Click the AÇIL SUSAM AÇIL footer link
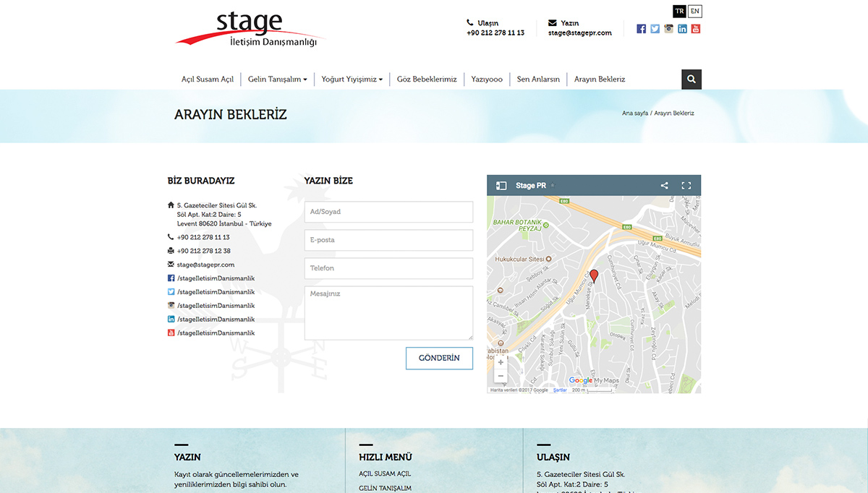Viewport: 868px width, 493px height. click(385, 474)
